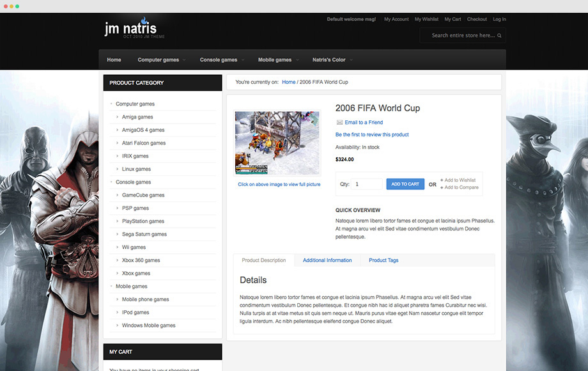Select Amiga games category
Screen dimensions: 588x371
pyautogui.click(x=137, y=117)
